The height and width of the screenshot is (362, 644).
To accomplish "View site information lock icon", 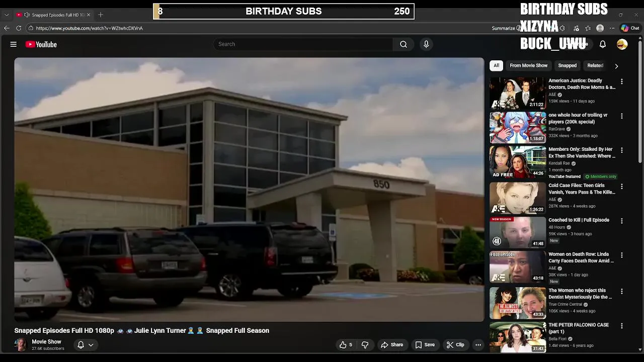I will [x=31, y=28].
